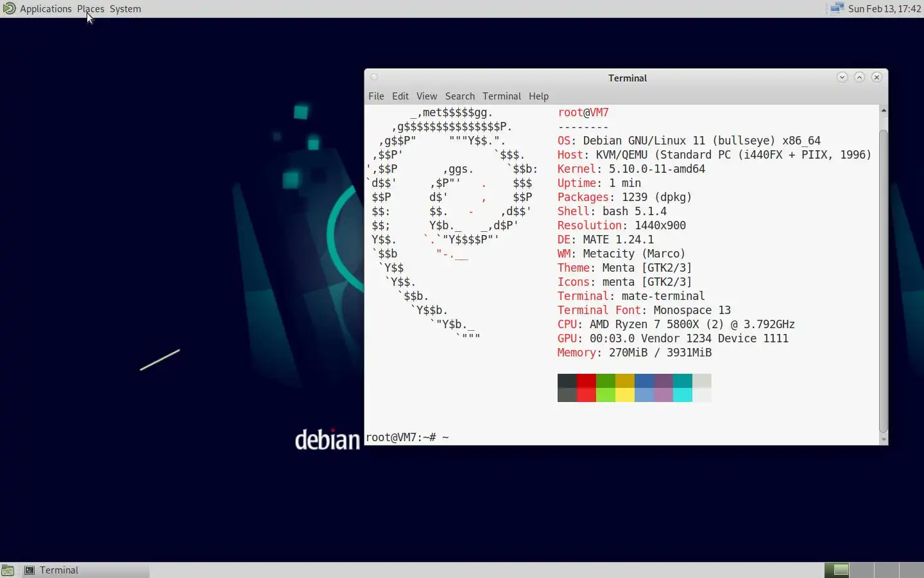
Task: Click the dark purple swatch in top palette row
Action: click(663, 381)
